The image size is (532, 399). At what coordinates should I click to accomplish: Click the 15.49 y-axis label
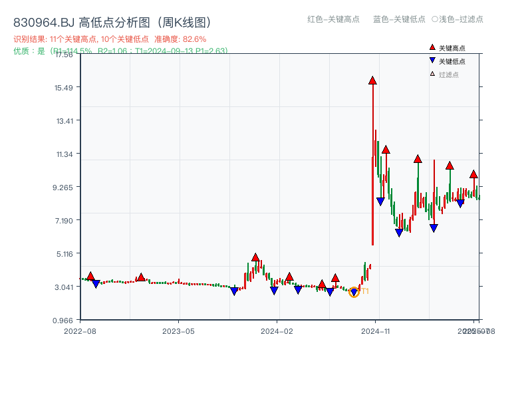coord(64,88)
